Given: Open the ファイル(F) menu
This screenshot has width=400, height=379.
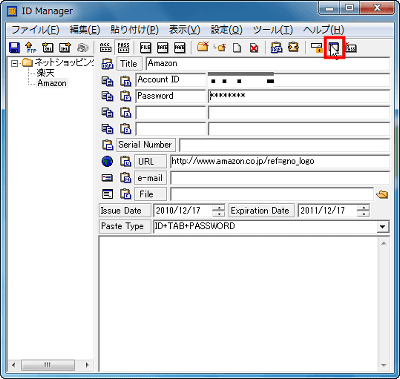Looking at the screenshot, I should click(x=35, y=30).
